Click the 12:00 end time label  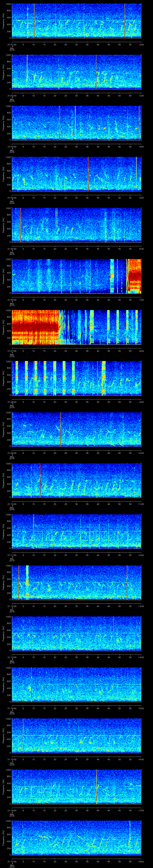tap(141, 555)
